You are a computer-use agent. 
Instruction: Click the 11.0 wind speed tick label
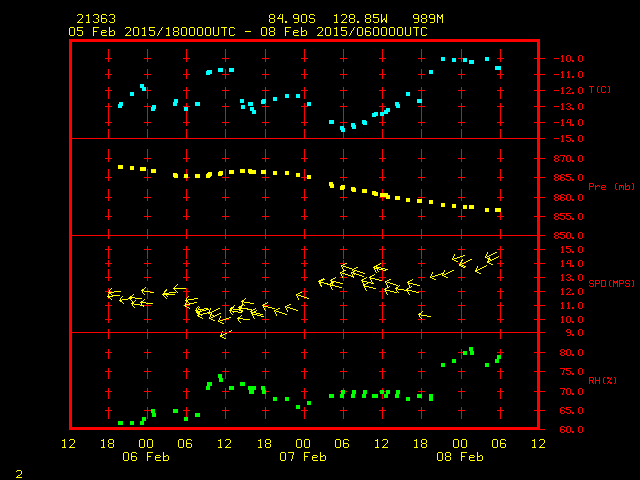click(571, 305)
